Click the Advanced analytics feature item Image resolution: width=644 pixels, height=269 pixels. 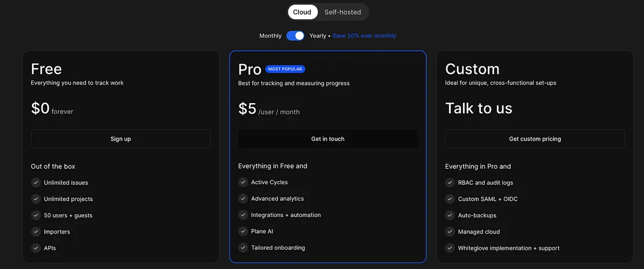[277, 199]
